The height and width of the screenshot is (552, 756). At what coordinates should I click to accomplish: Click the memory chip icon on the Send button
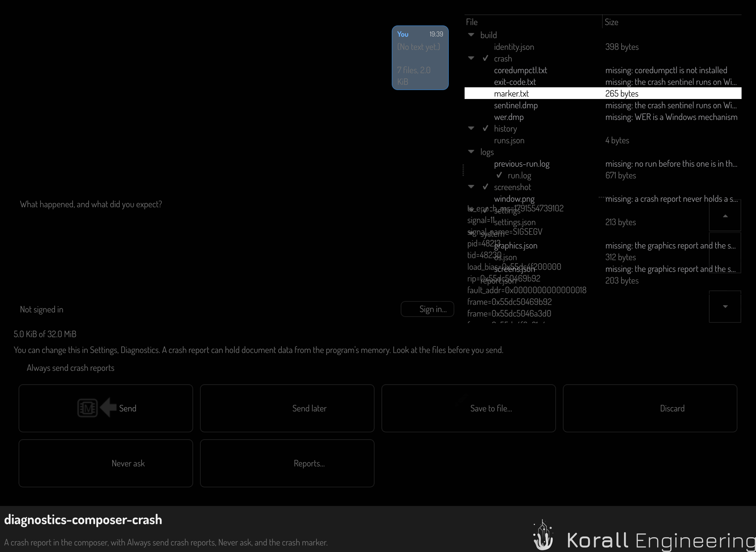click(87, 408)
